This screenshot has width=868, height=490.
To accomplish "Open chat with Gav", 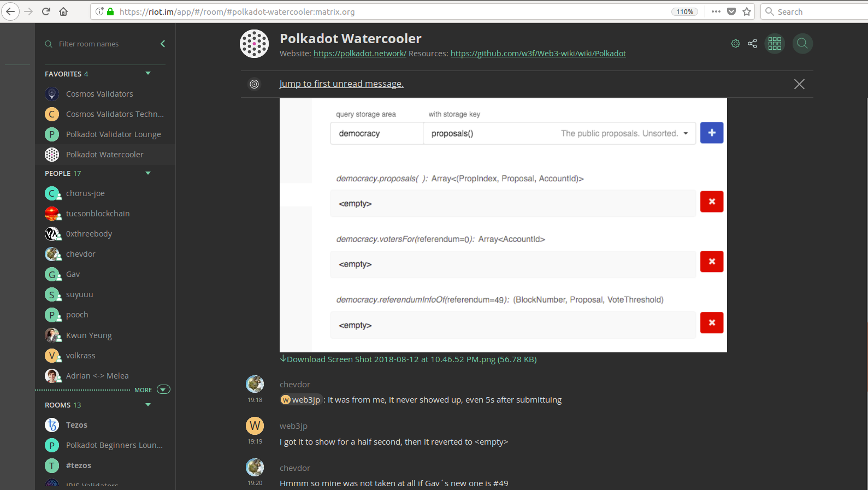I will click(x=105, y=274).
